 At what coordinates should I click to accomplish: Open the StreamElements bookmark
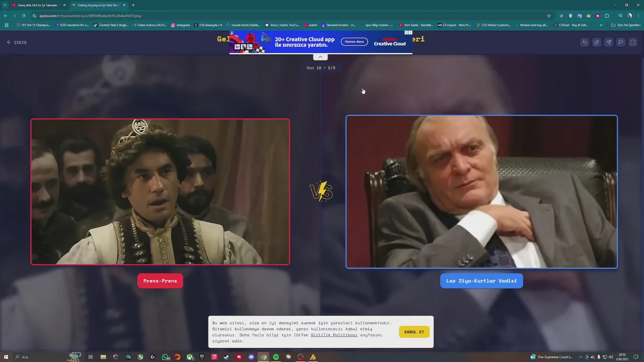tap(338, 25)
